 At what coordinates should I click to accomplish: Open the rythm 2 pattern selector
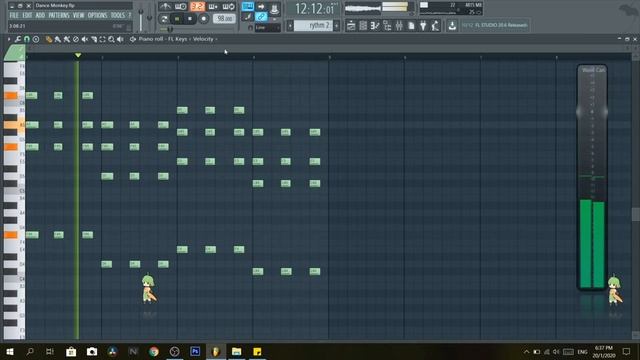[x=313, y=26]
